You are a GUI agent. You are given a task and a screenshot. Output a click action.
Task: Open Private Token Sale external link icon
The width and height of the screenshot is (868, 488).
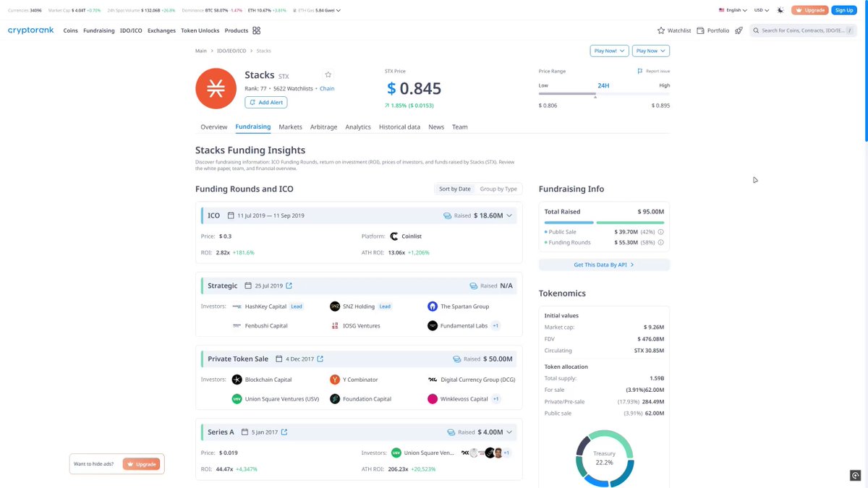[320, 359]
